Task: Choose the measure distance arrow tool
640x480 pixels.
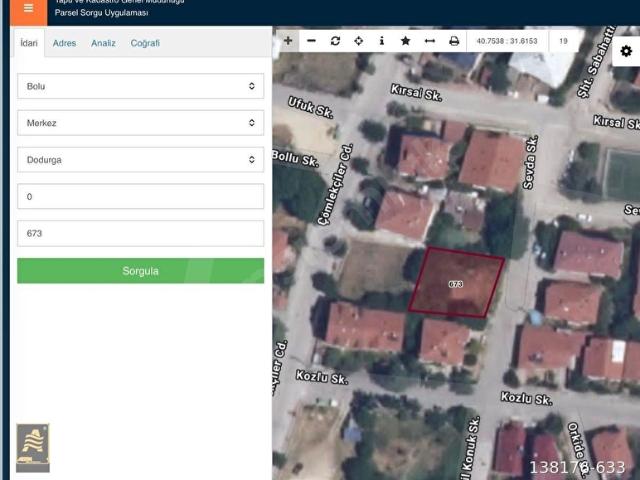Action: 429,40
